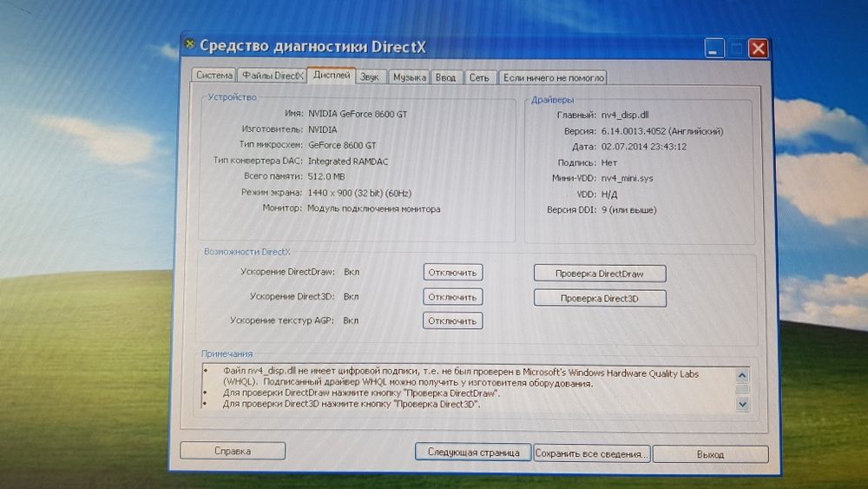Image resolution: width=868 pixels, height=489 pixels.
Task: Click Отключить next to Ускорение Direct3D
Action: [453, 297]
